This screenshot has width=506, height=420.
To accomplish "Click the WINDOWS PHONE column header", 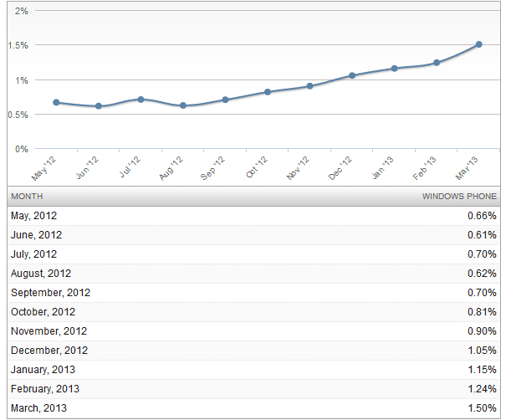I will [459, 197].
